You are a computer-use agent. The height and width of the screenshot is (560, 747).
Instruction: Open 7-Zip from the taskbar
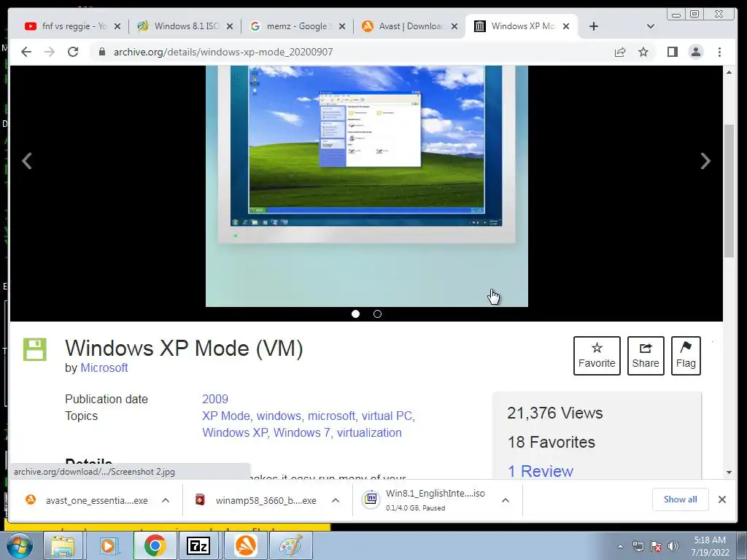[198, 545]
